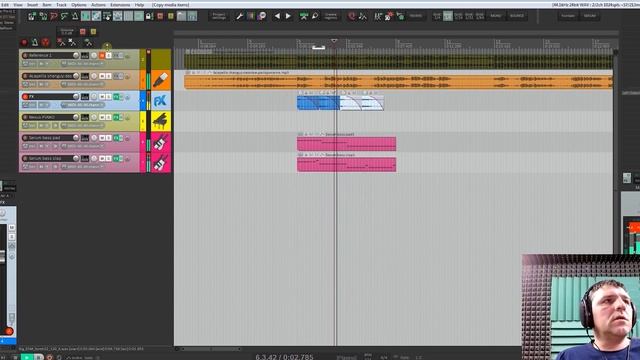Click the Project settings button
The image size is (640, 360).
coord(219,16)
